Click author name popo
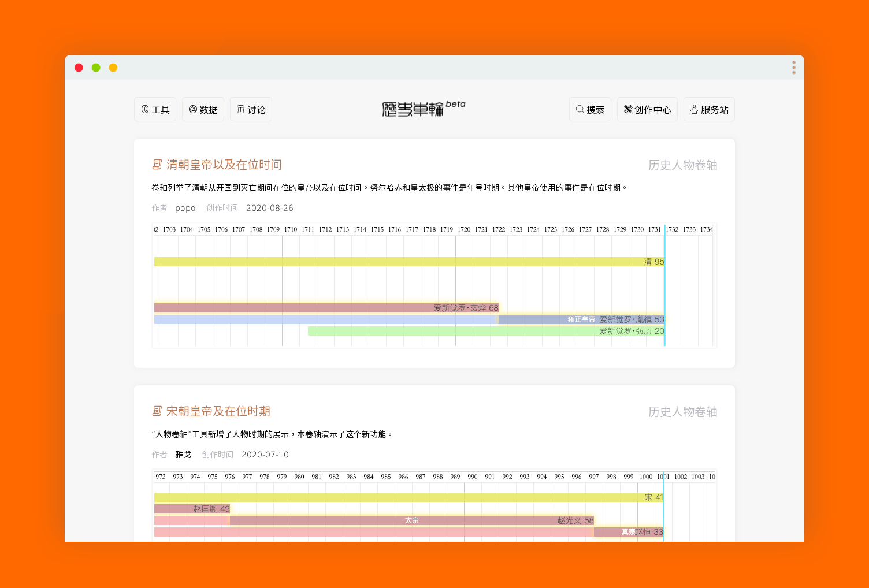The width and height of the screenshot is (869, 588). pos(185,208)
